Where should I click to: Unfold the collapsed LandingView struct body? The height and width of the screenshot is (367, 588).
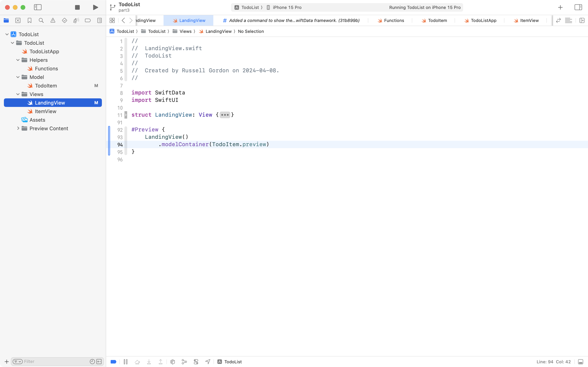(x=225, y=115)
